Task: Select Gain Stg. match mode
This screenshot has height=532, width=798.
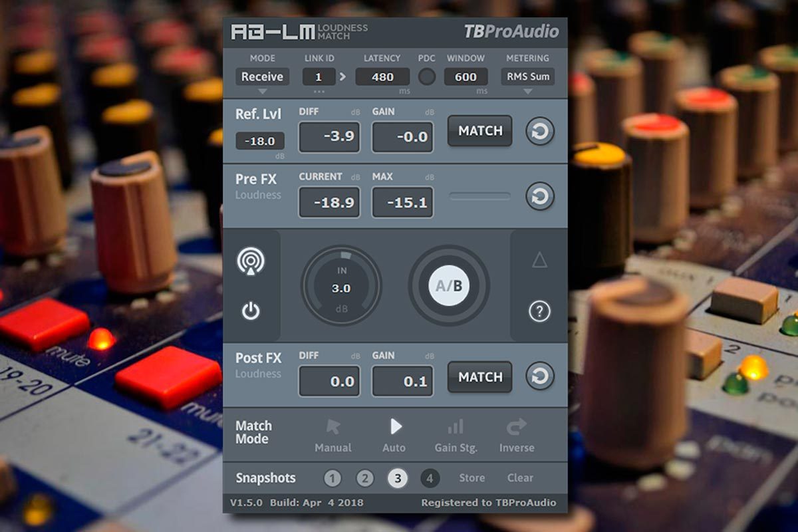Action: coord(456,436)
